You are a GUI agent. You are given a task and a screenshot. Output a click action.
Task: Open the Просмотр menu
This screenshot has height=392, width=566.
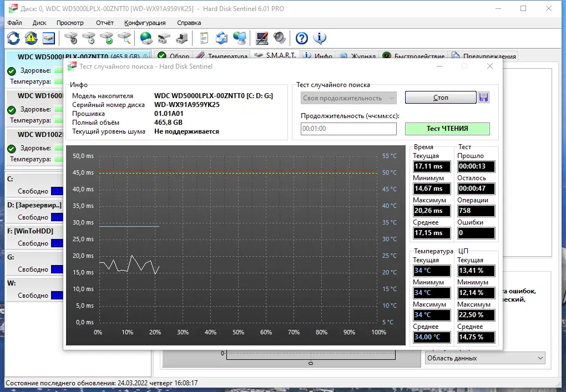point(70,23)
